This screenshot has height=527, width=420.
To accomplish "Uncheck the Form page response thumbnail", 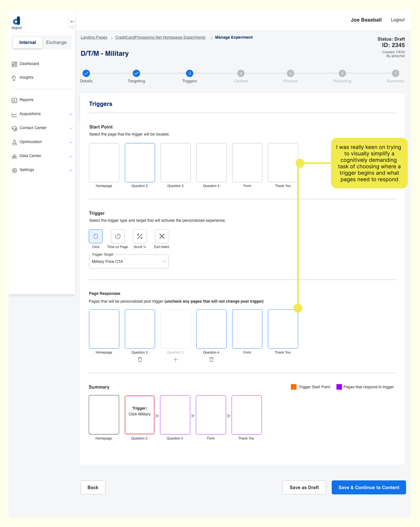I will [x=247, y=329].
